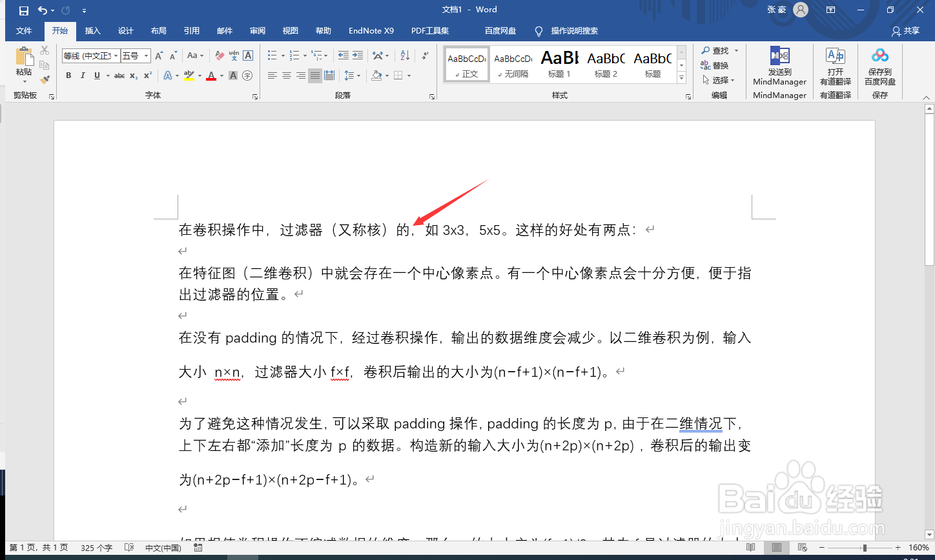This screenshot has width=935, height=560.
Task: Click the Cut scissors icon
Action: point(45,50)
